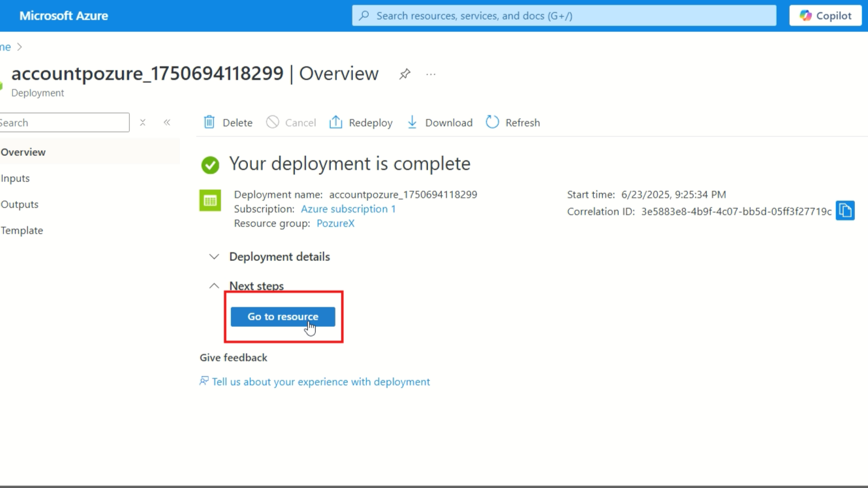Click the green deployment template icon
The width and height of the screenshot is (868, 488).
click(210, 200)
